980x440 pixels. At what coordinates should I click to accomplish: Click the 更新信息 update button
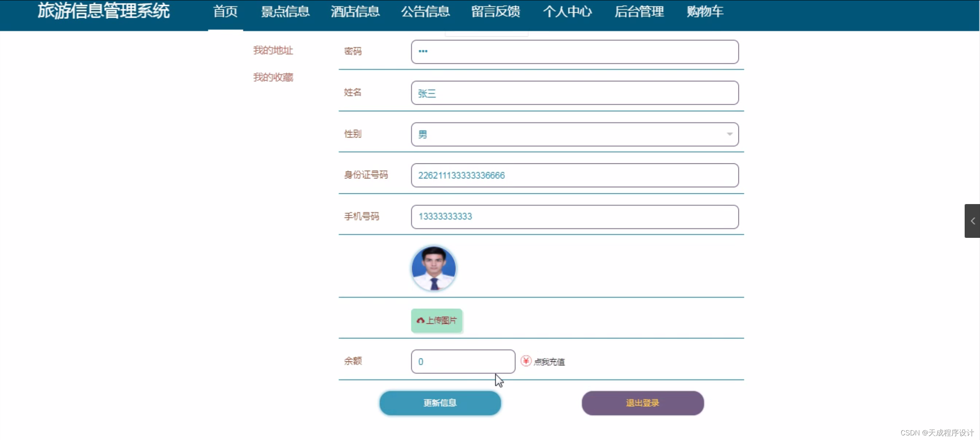point(439,403)
